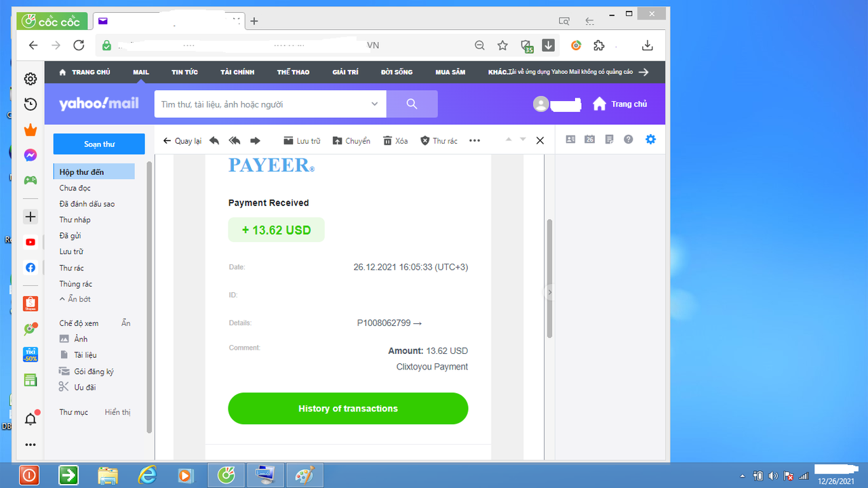
Task: Reply to the email
Action: tap(214, 140)
